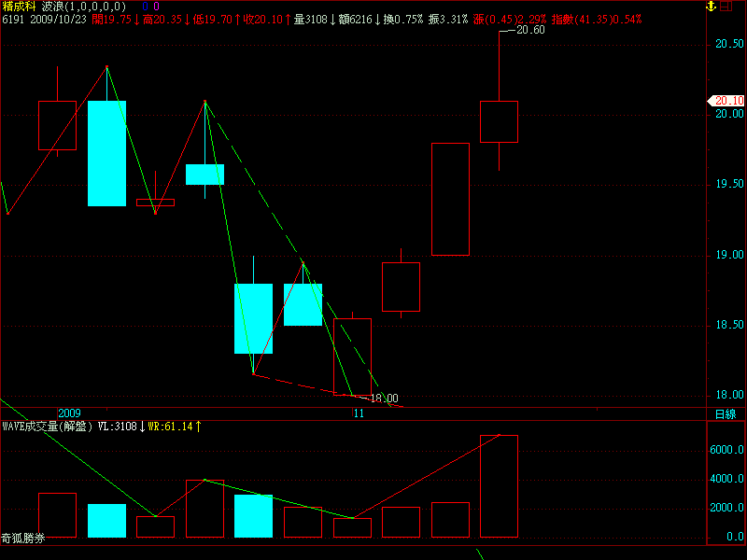Screen dimensions: 747x560
Task: Click 19.50 on the price axis
Action: [729, 184]
